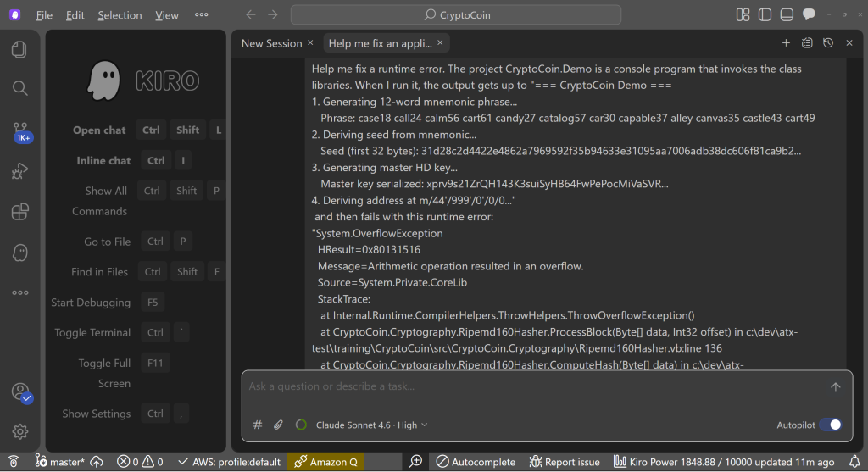Click the CryptoCoin search box in title bar
The image size is (868, 472).
[455, 15]
